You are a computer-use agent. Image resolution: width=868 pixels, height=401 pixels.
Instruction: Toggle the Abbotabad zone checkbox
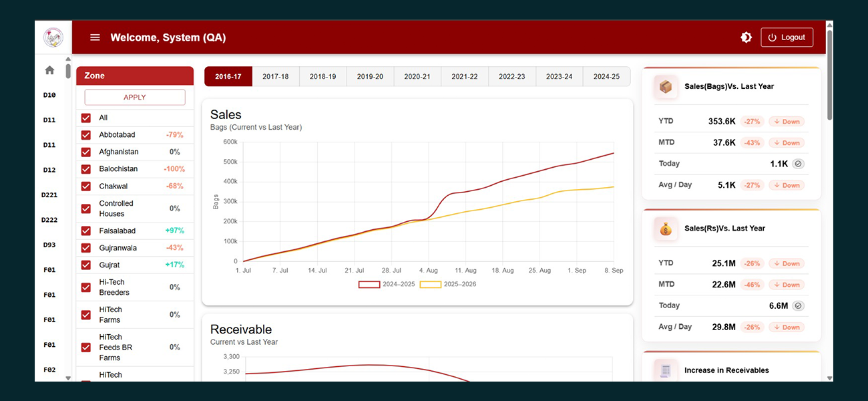[86, 135]
